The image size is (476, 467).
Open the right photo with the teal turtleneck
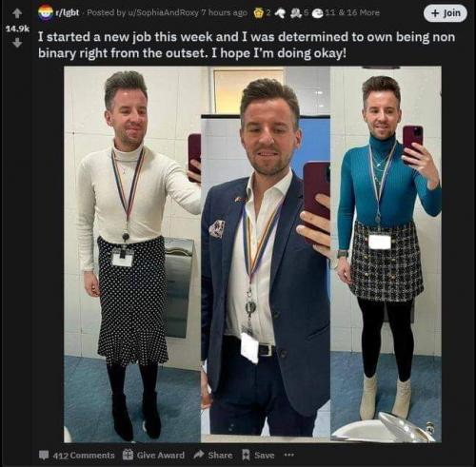pos(386,254)
